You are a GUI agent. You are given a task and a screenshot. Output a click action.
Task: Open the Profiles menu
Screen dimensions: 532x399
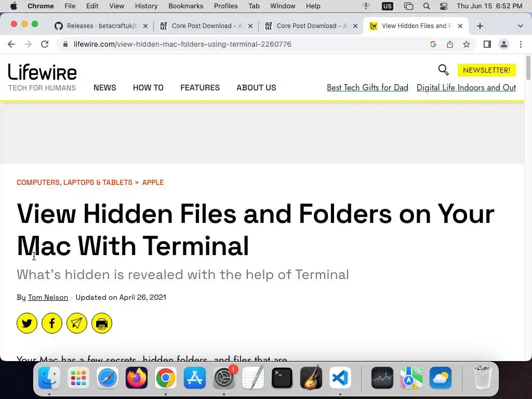(225, 6)
